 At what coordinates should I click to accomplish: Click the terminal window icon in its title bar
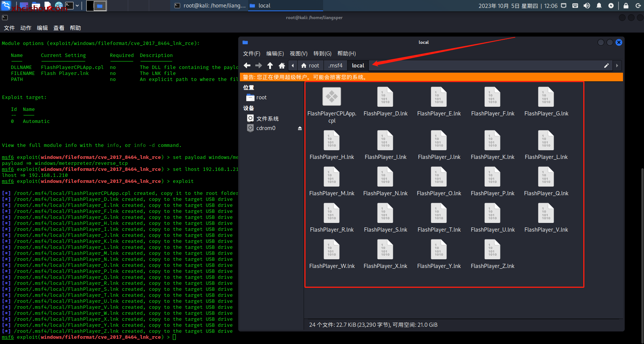click(5, 18)
